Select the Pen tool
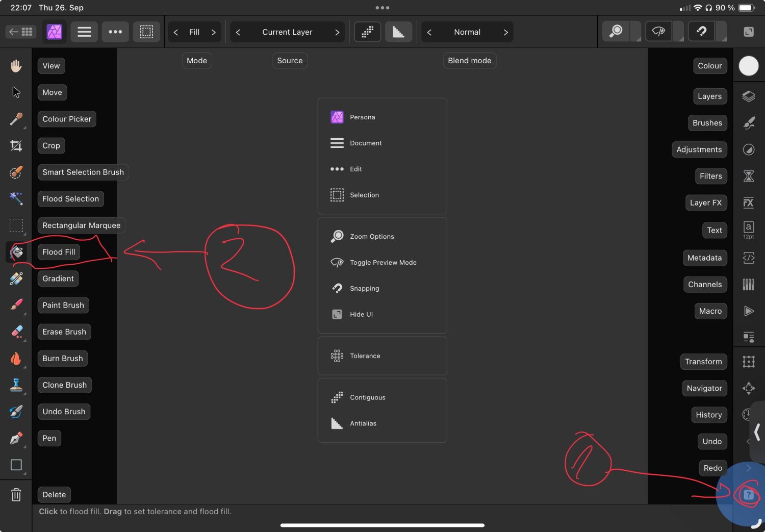Screen dimensions: 765x532 (x=49, y=438)
